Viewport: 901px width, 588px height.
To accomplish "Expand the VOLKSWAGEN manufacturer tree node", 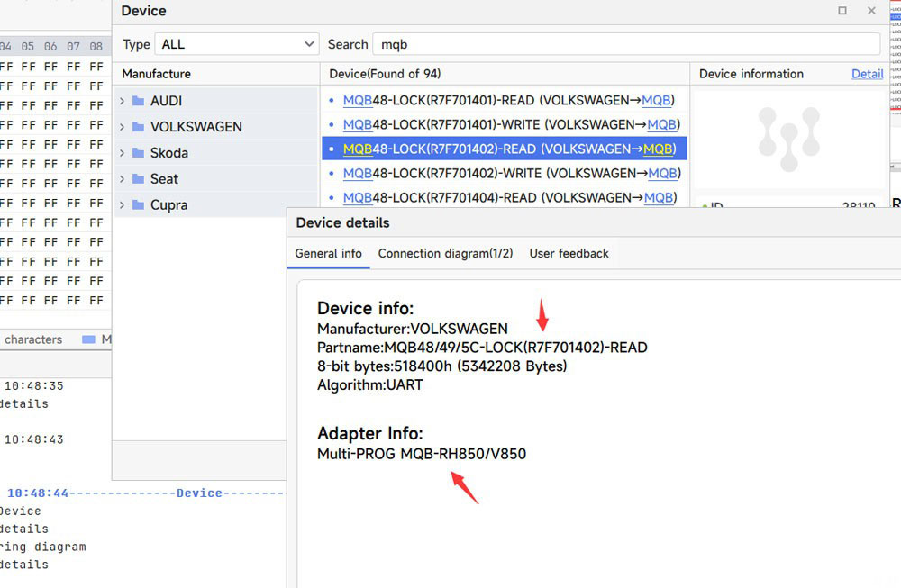I will click(123, 127).
